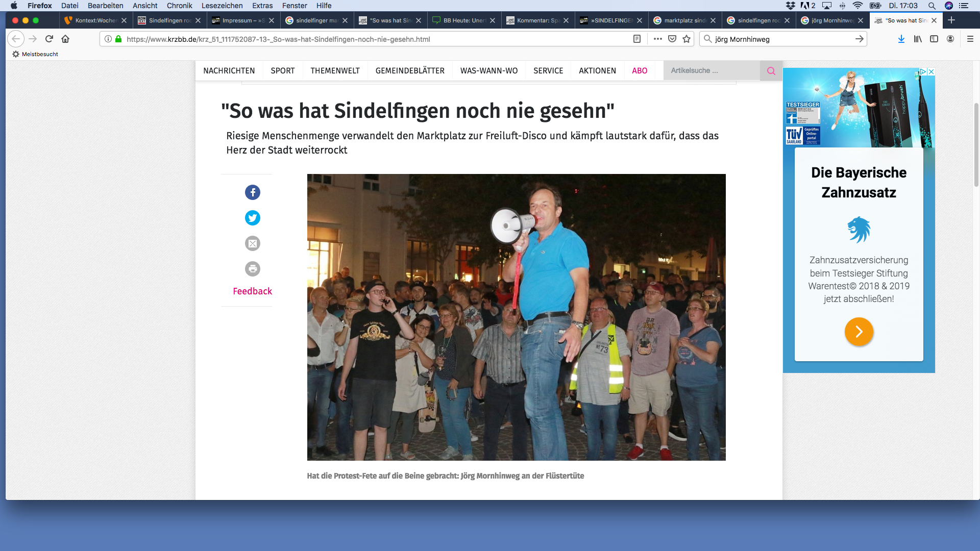Click the orange arrow button in the ad
This screenshot has width=980, height=551.
click(x=859, y=332)
